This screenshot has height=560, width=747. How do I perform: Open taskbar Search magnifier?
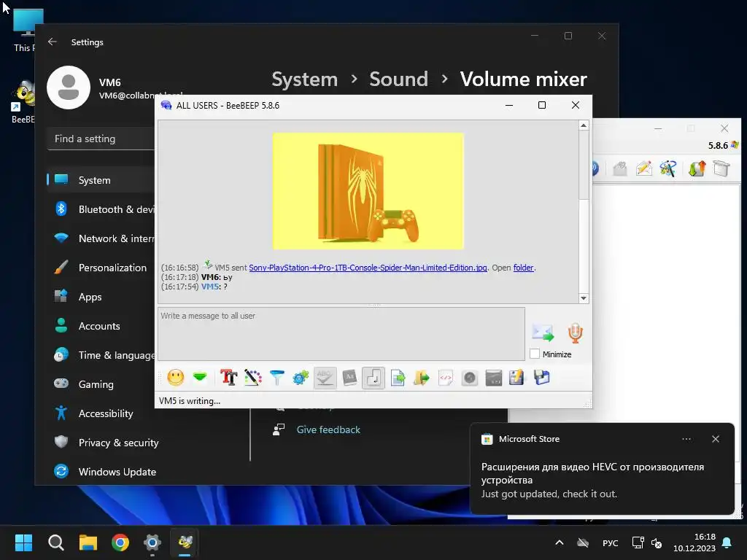[x=55, y=542]
